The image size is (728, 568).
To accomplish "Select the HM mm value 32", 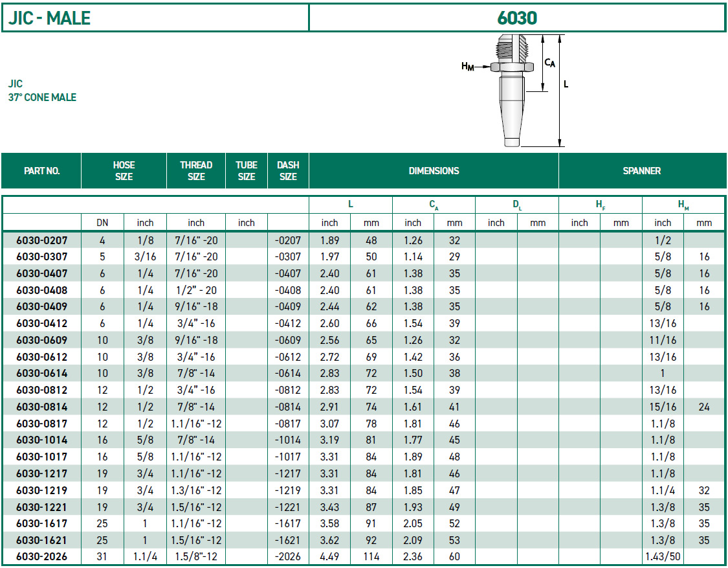I will 704,490.
